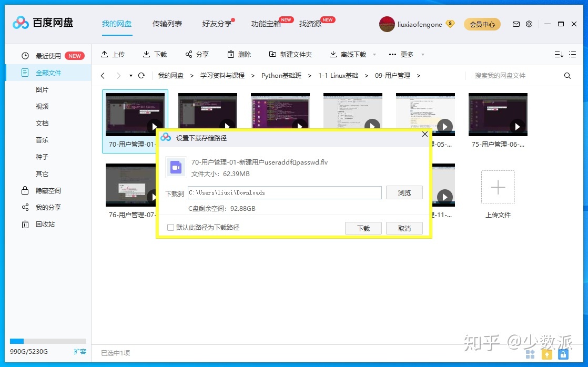The height and width of the screenshot is (367, 588).
Task: Select the 76-用户管理-07 video thumbnail
Action: click(130, 185)
